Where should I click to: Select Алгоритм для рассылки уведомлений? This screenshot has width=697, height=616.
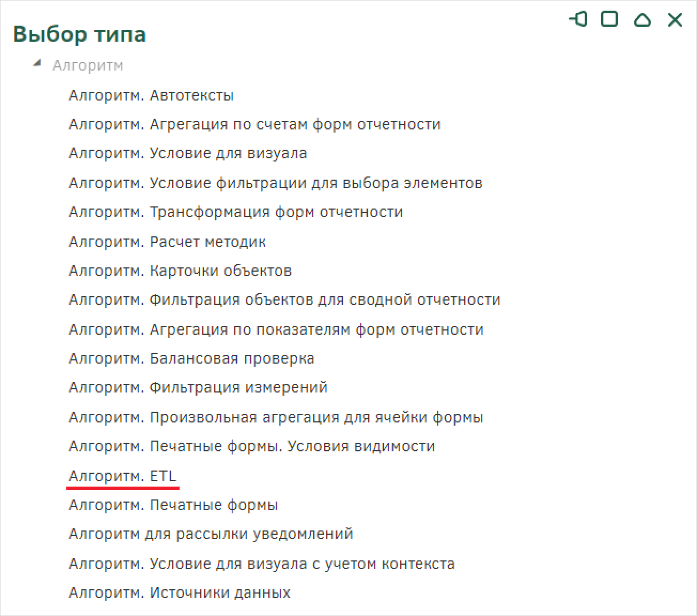click(211, 534)
